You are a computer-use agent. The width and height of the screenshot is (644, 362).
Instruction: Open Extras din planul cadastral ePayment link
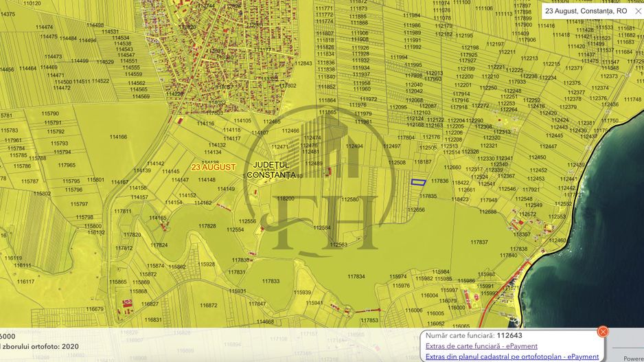pyautogui.click(x=511, y=357)
